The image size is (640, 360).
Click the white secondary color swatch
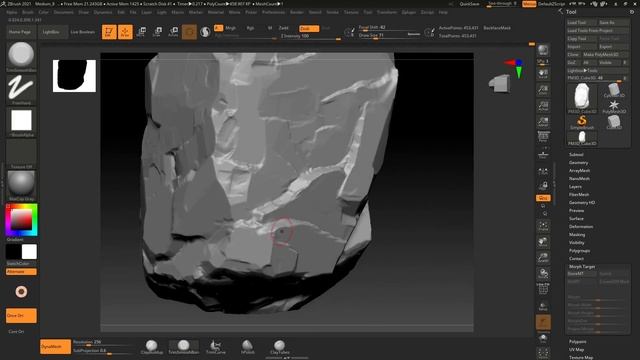coord(29,252)
